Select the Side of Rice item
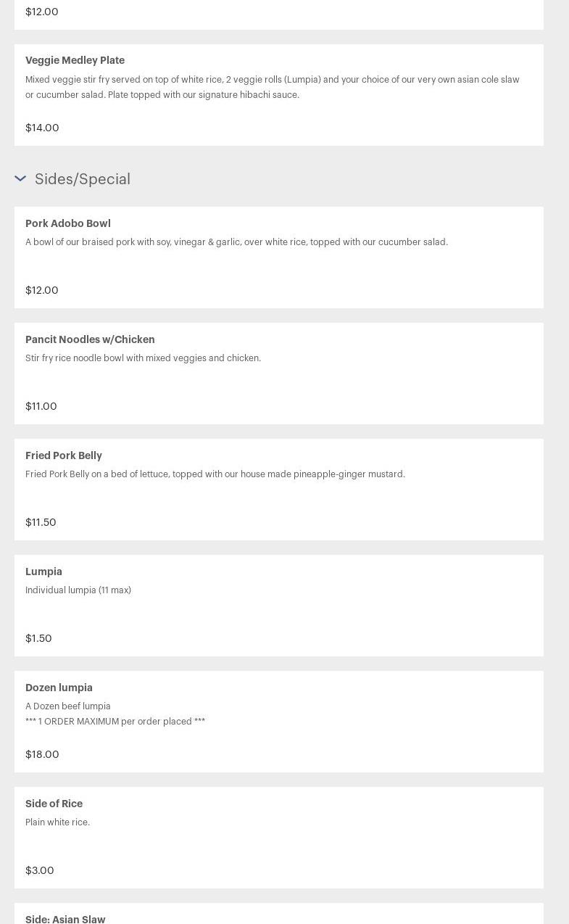Viewport: 569px width, 924px height. (x=54, y=804)
